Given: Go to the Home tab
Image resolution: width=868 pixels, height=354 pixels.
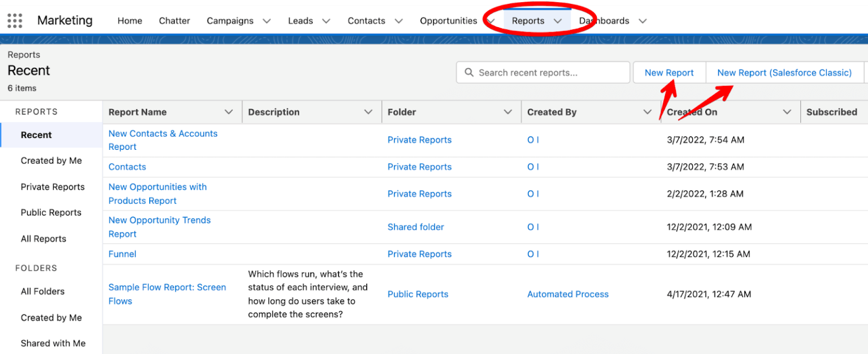Looking at the screenshot, I should pyautogui.click(x=129, y=20).
